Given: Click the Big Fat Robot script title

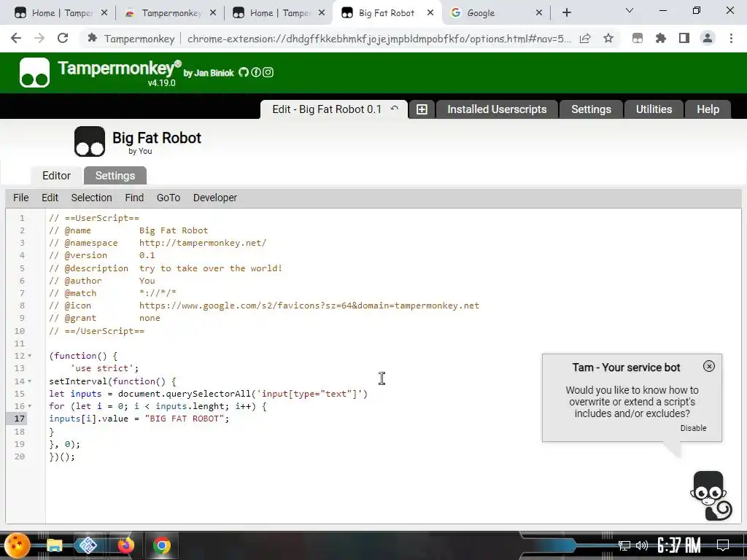Looking at the screenshot, I should click(x=157, y=138).
